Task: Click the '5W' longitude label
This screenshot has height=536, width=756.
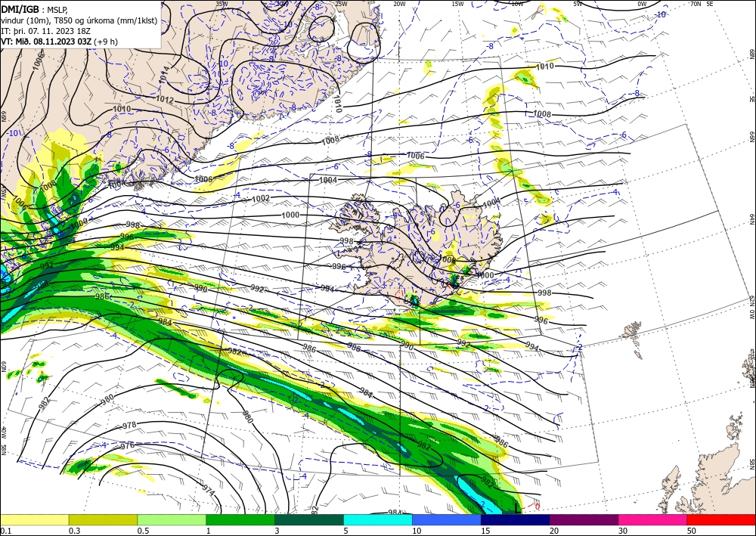Action: point(578,4)
